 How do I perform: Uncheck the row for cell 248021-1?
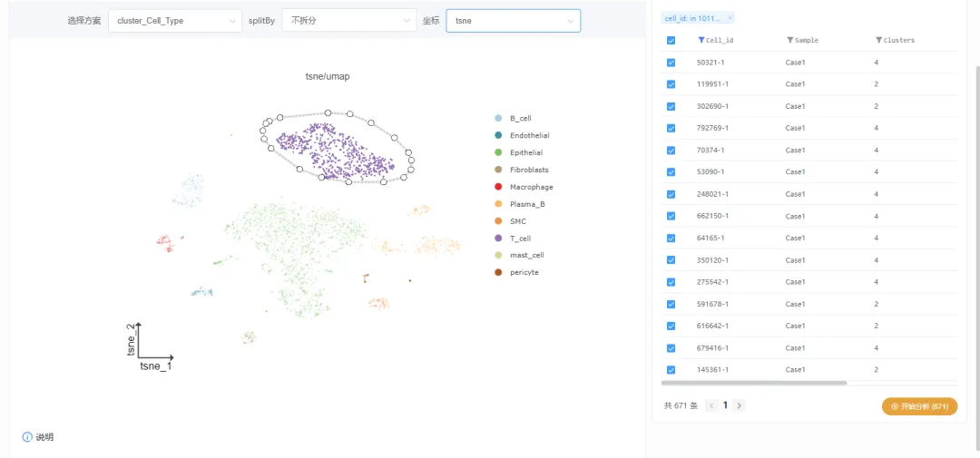(x=671, y=194)
